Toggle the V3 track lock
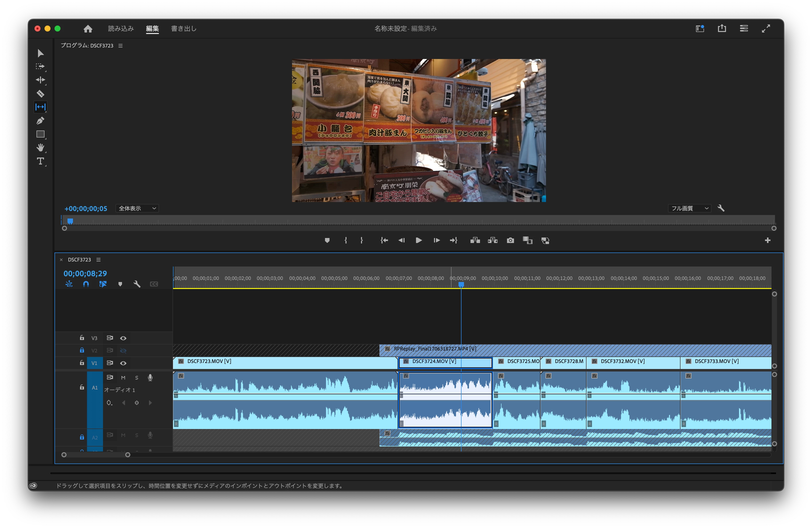Viewport: 812px width, 528px height. 82,338
